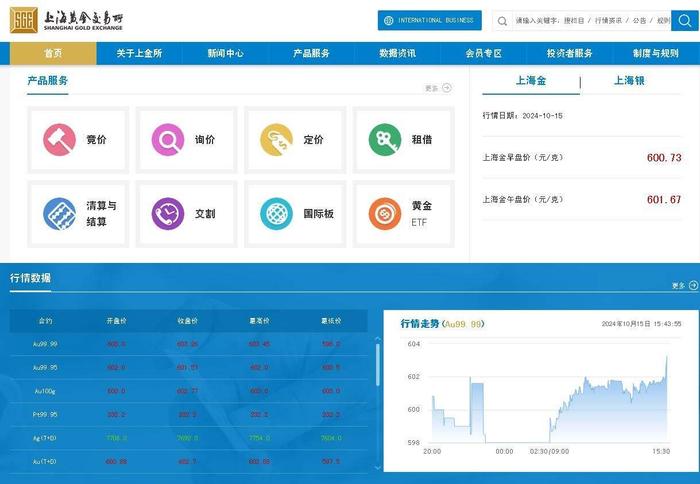Screen dimensions: 700x484
Task: Click the 合约 column header
Action: [x=46, y=321]
